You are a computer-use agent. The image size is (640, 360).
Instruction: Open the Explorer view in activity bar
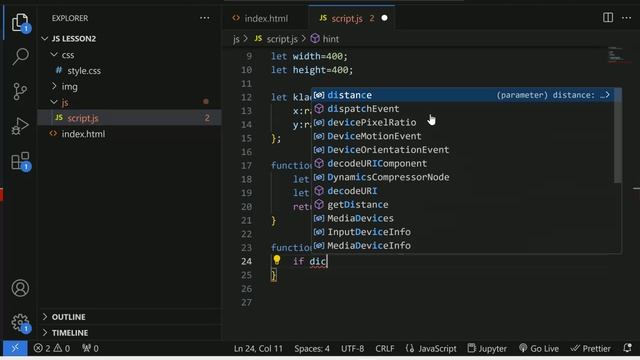point(20,22)
